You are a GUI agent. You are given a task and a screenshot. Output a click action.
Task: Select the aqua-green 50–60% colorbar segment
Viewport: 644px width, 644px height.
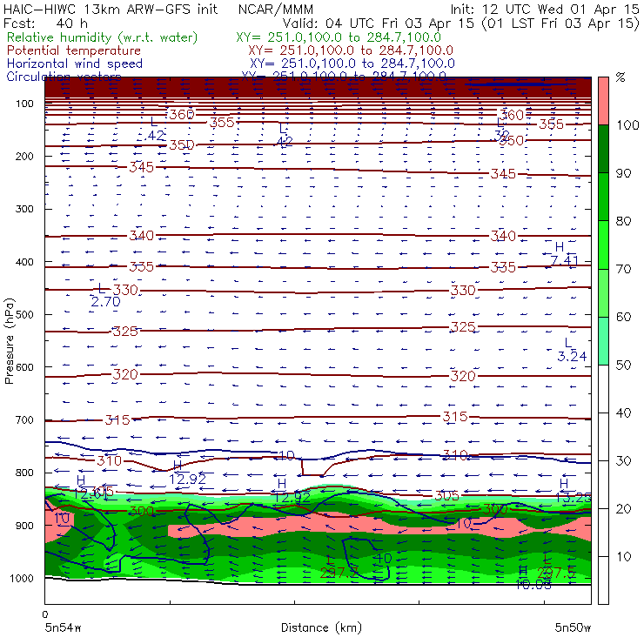coord(603,341)
